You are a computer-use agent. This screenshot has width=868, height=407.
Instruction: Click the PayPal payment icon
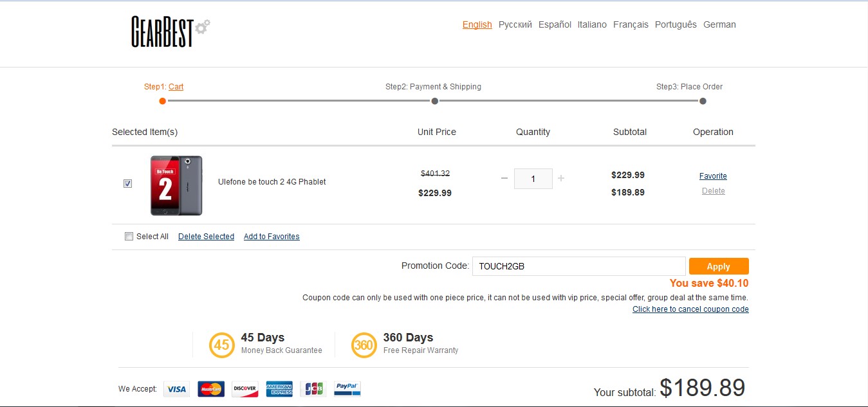tap(347, 389)
